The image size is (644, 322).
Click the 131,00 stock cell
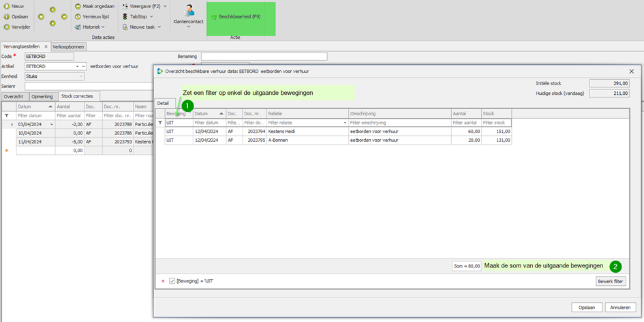coord(497,141)
